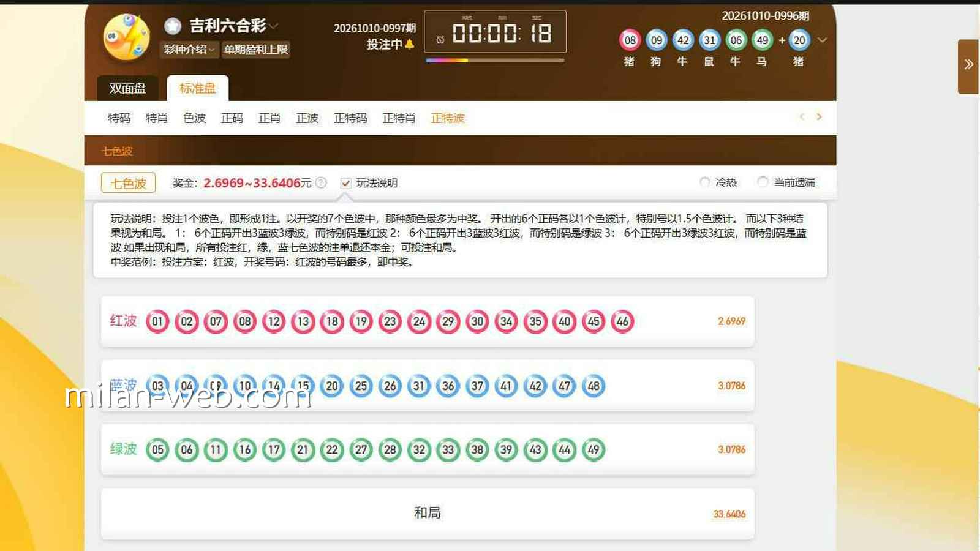Click red ball 01 in 红波 row
The height and width of the screenshot is (551, 980).
[x=157, y=321]
